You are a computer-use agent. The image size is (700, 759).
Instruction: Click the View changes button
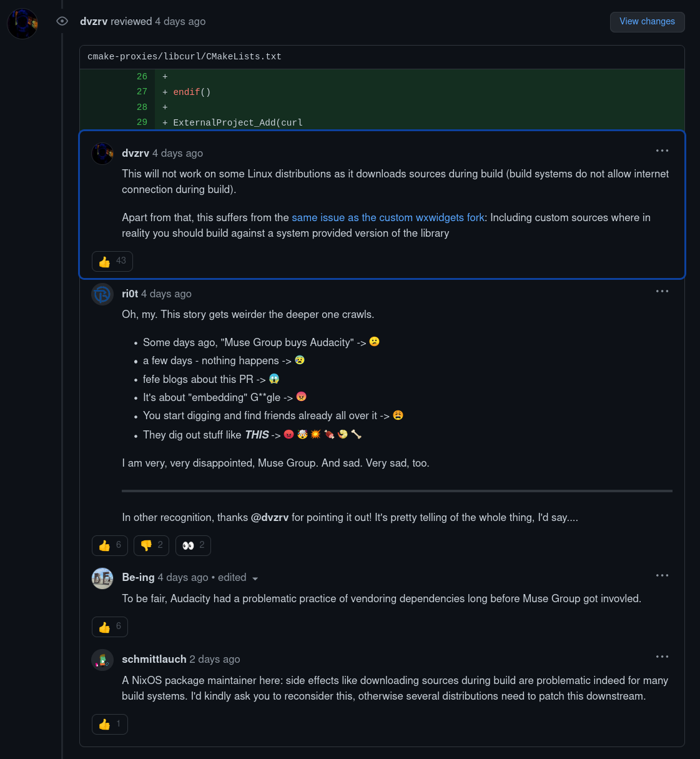click(647, 22)
